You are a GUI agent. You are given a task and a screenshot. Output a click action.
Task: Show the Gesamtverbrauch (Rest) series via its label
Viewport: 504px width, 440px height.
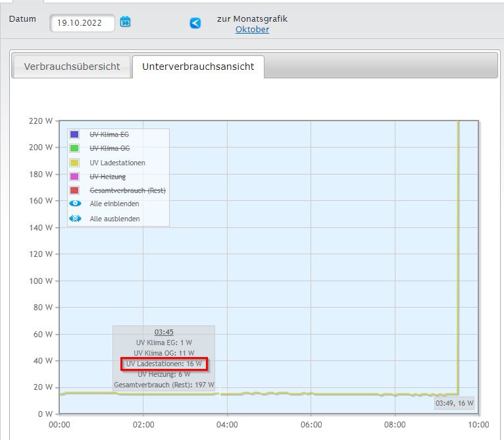tap(128, 190)
